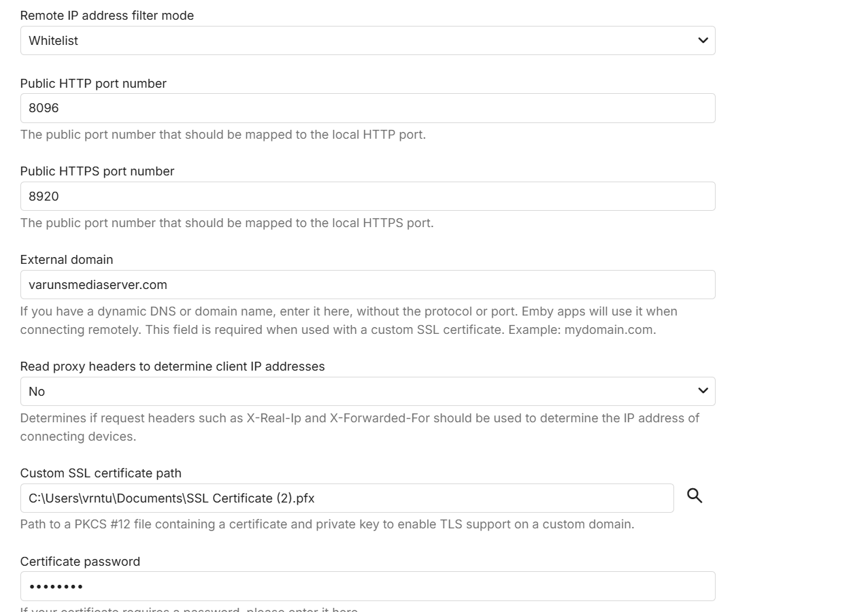Click the 'Custom SSL certificate path' label
Viewport: 868px width, 612px height.
pyautogui.click(x=101, y=473)
